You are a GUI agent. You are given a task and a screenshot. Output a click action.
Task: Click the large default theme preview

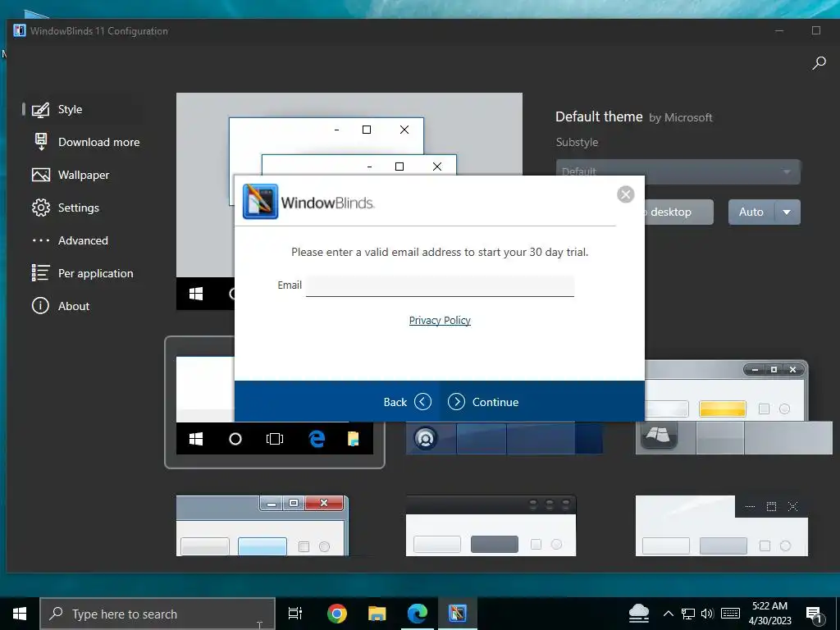click(x=349, y=134)
